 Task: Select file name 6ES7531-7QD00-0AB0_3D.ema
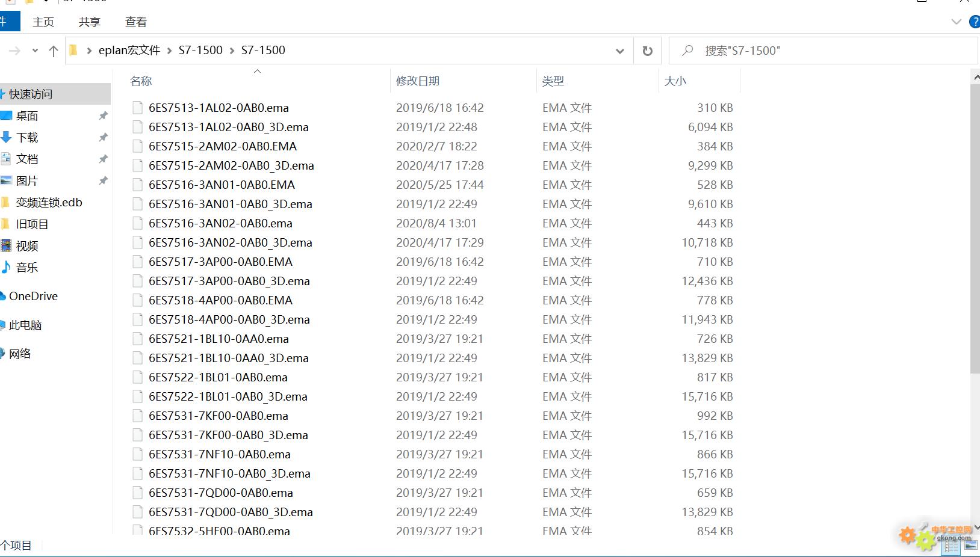pyautogui.click(x=231, y=512)
